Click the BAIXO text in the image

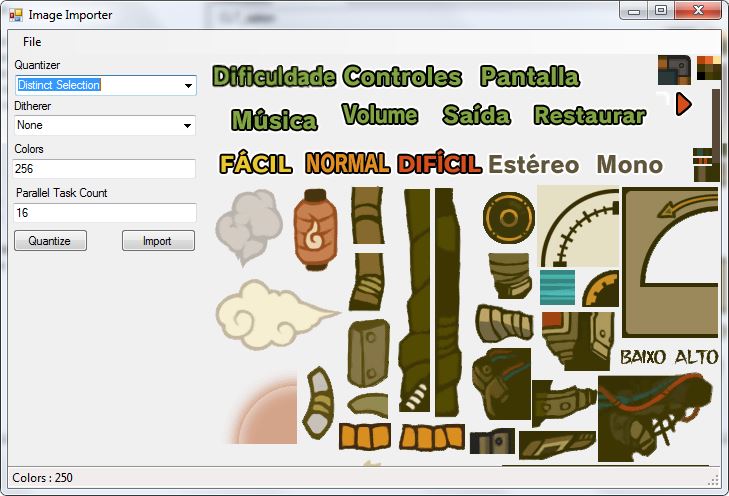point(643,357)
